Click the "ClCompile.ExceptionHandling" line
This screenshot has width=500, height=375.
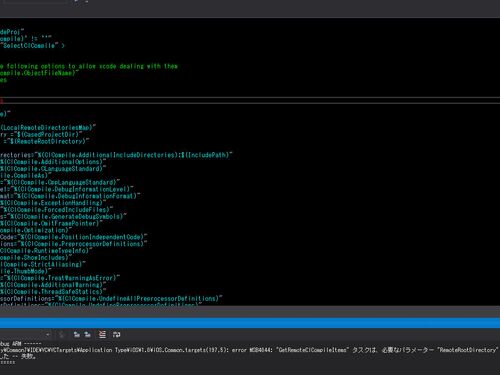[x=53, y=203]
